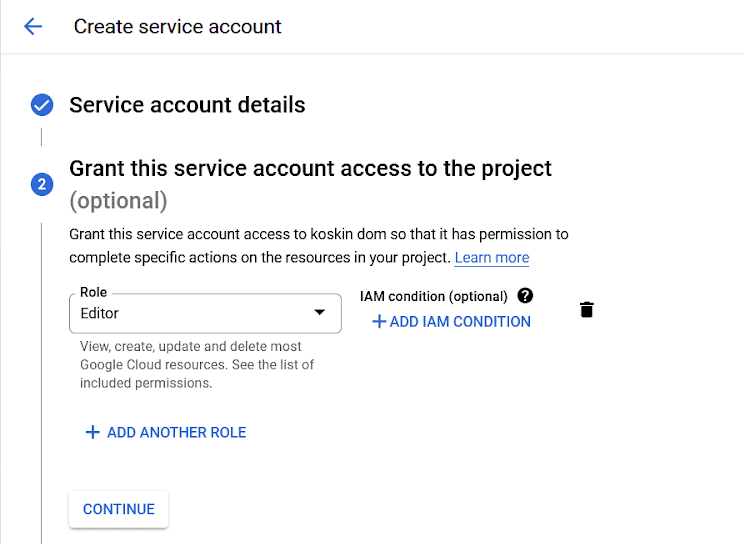This screenshot has width=744, height=544.
Task: Click the plus icon beside ADD ANOTHER ROLE
Action: click(x=93, y=432)
